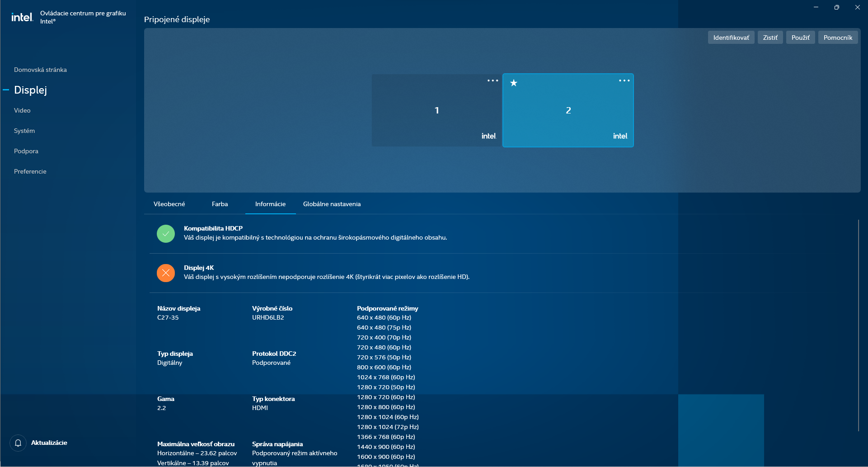Screen dimensions: 868x467
Task: Click the vertical scrollbar on the right
Action: coord(858,325)
